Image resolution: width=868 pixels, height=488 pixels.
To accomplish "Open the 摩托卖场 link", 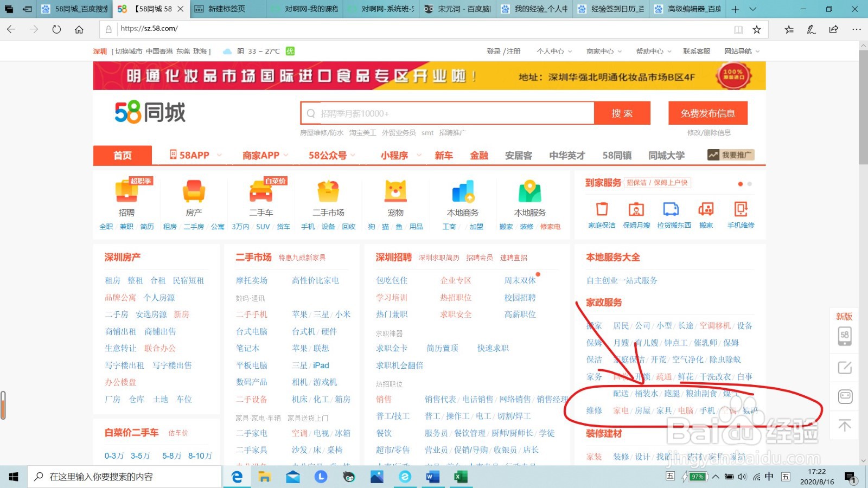I will [x=252, y=280].
